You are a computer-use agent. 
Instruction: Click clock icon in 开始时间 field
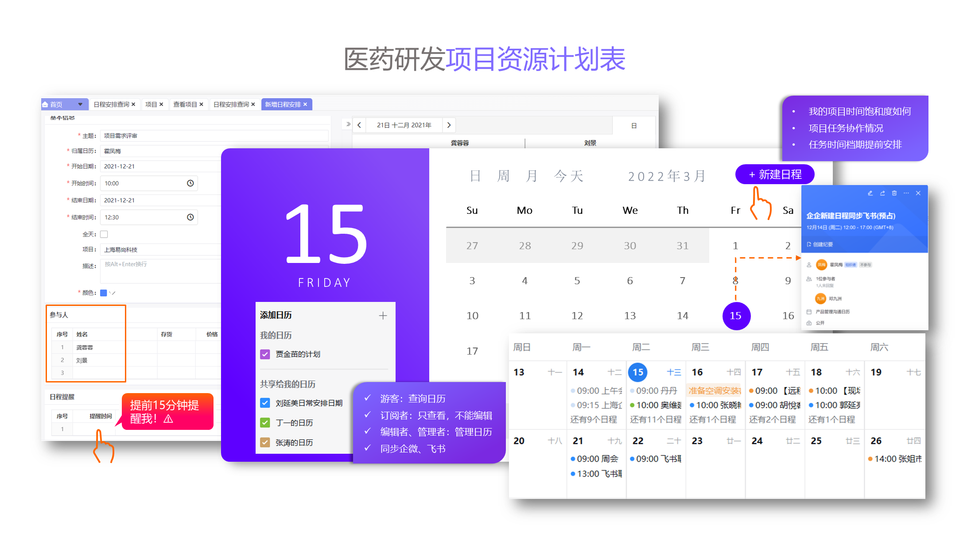190,183
